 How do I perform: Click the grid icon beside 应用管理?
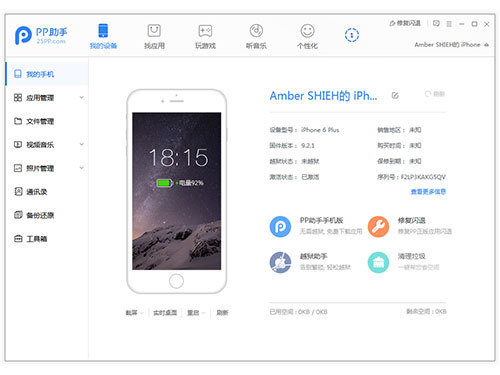pyautogui.click(x=18, y=97)
